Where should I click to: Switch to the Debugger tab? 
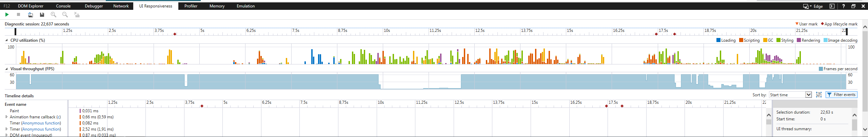click(x=94, y=6)
